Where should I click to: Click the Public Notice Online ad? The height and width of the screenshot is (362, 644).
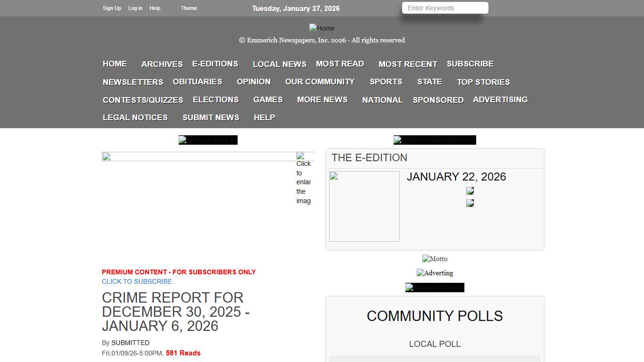(x=435, y=140)
